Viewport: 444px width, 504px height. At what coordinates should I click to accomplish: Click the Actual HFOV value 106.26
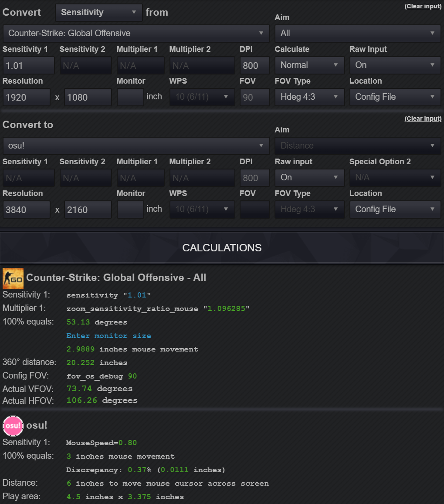81,400
